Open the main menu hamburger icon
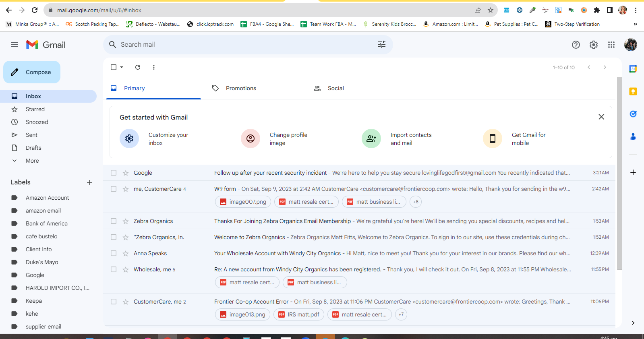The image size is (644, 339). tap(14, 45)
